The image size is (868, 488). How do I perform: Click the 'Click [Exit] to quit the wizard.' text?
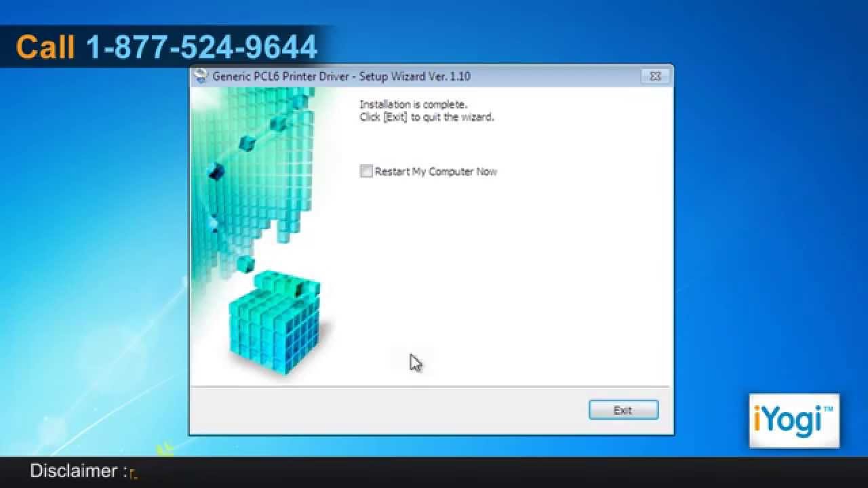(x=427, y=117)
